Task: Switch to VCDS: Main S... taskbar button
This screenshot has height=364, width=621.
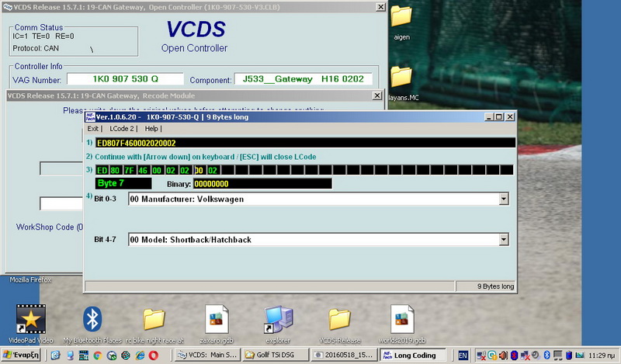Action: (206, 355)
